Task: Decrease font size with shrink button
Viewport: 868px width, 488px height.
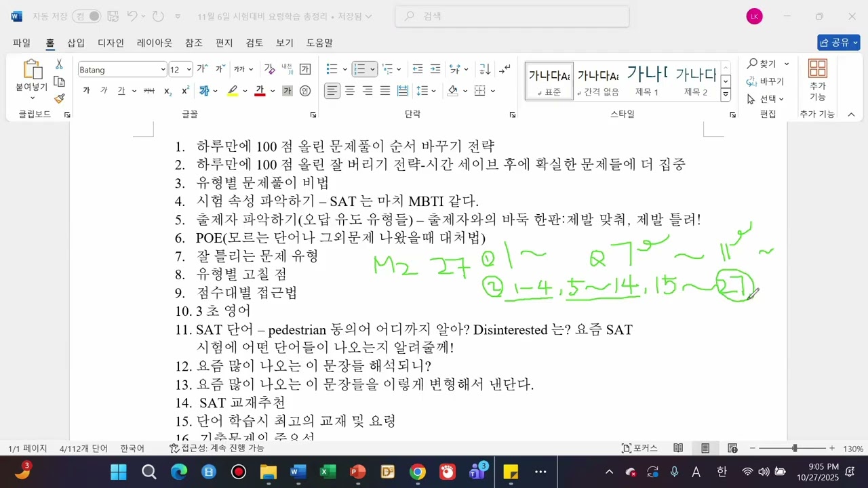Action: click(220, 69)
